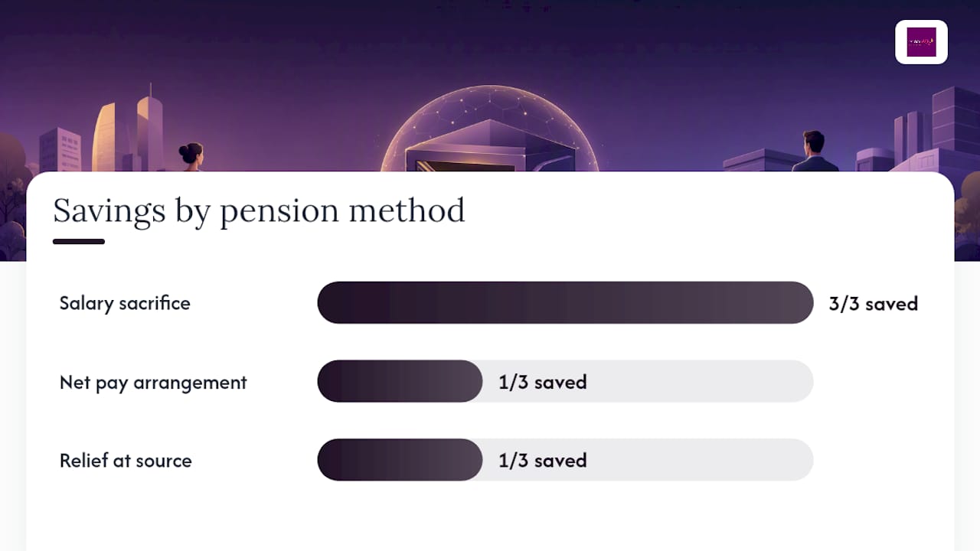Click the empty grey portion of Net pay bar

coord(700,381)
